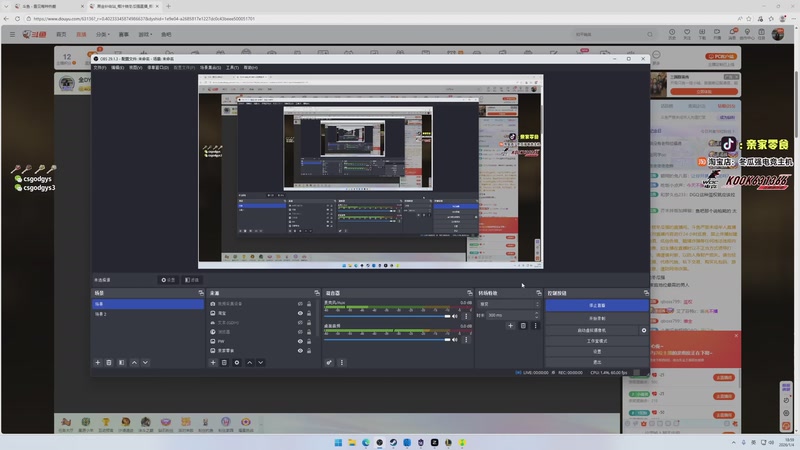Expand the 分类 dropdown in Douyu navigation
Screen dimensions: 800x450
(x=103, y=34)
